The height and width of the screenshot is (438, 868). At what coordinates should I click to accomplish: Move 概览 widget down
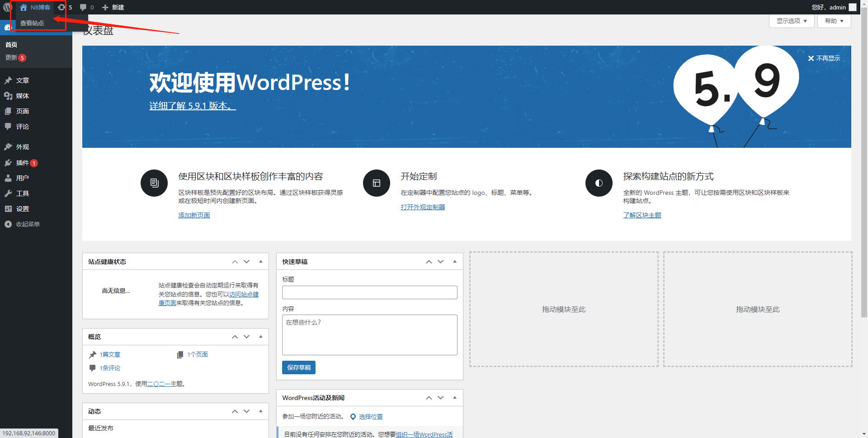(x=246, y=337)
